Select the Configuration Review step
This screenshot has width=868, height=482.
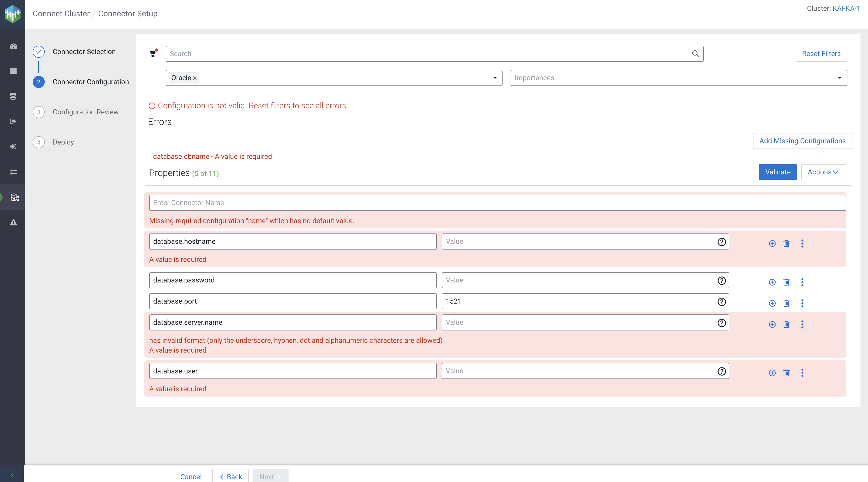[x=85, y=112]
